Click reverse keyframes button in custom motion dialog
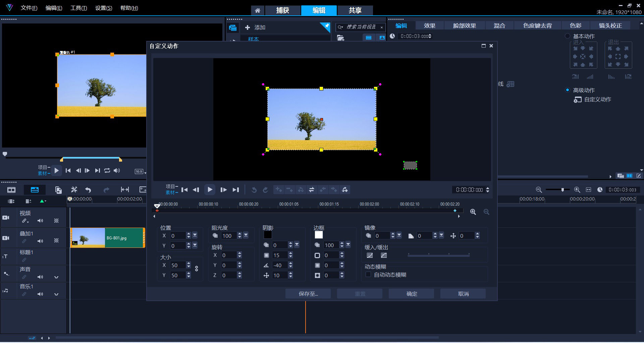The width and height of the screenshot is (644, 343). coord(312,190)
